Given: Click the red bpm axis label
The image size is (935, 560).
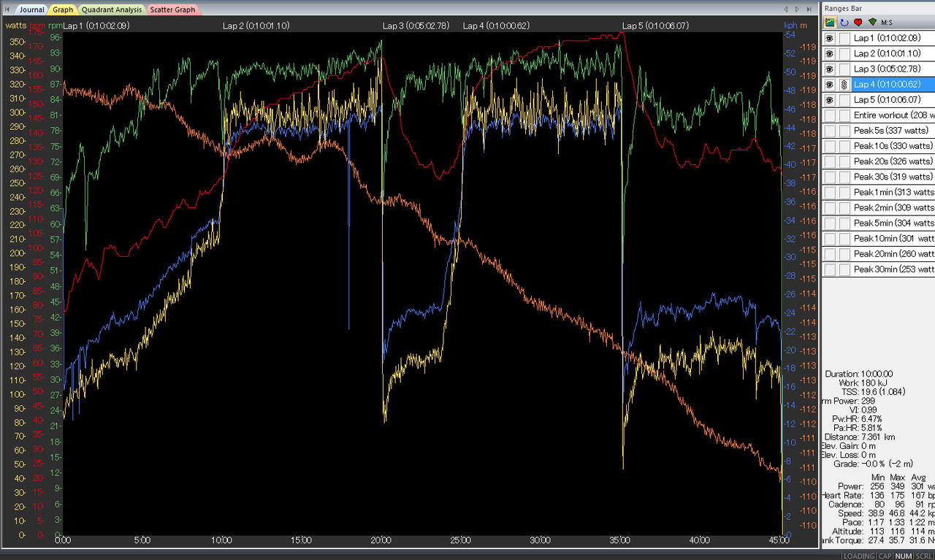Looking at the screenshot, I should (x=37, y=26).
